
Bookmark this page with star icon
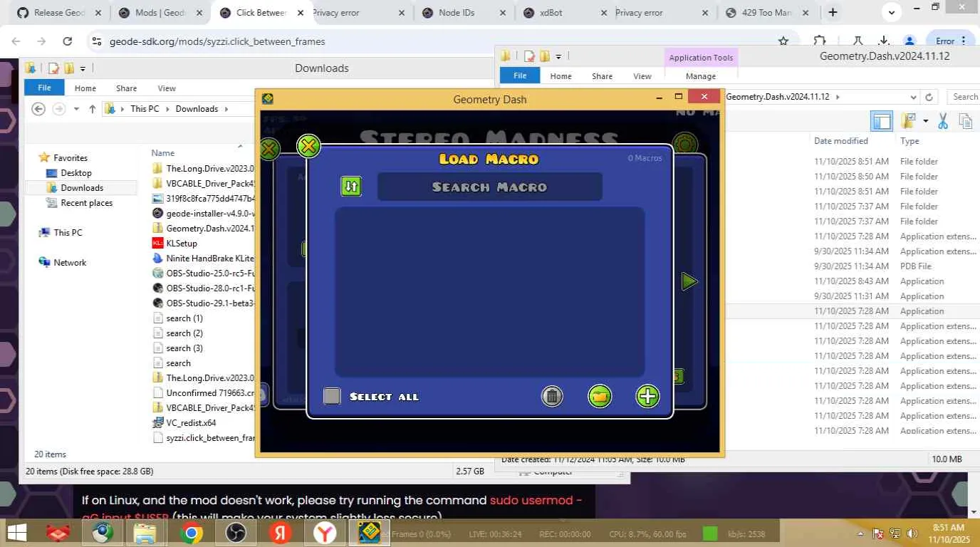(783, 41)
